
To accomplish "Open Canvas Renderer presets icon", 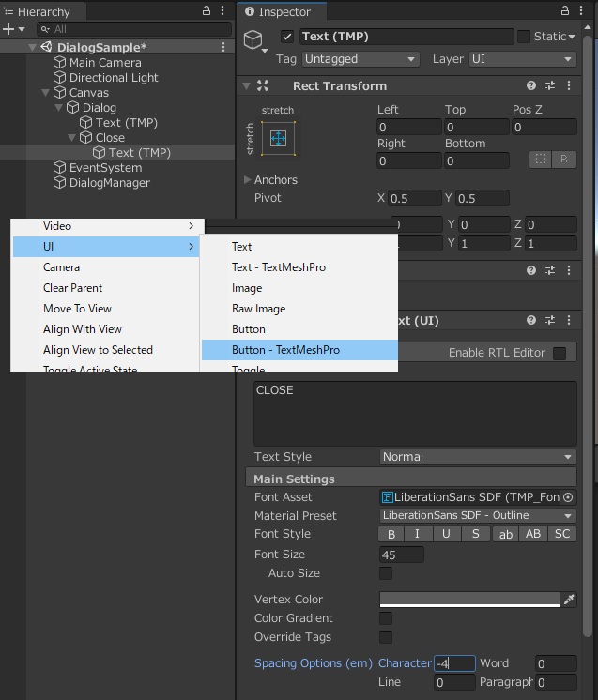I will 550,270.
